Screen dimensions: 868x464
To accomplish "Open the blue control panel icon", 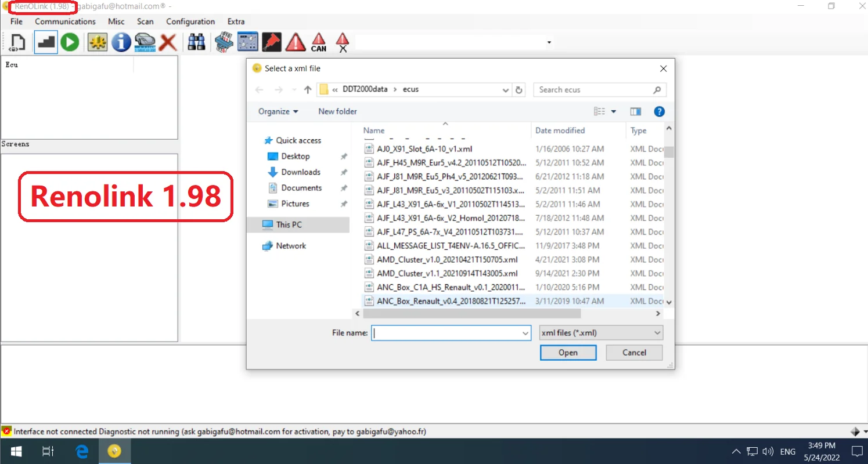I will point(248,42).
